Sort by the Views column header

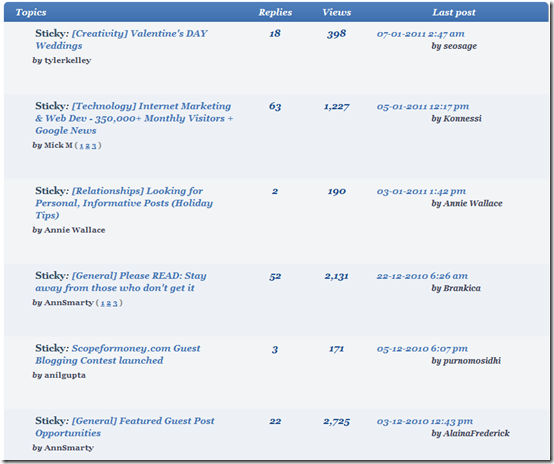click(337, 12)
